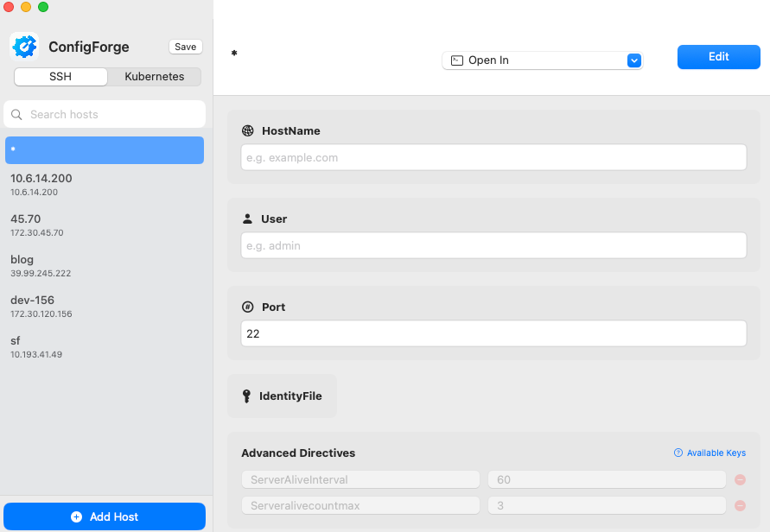Click the Port field showing 22
770x532 pixels.
coord(494,333)
